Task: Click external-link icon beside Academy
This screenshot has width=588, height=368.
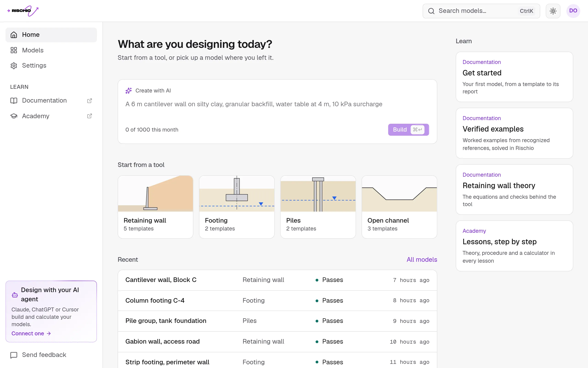Action: coord(89,116)
